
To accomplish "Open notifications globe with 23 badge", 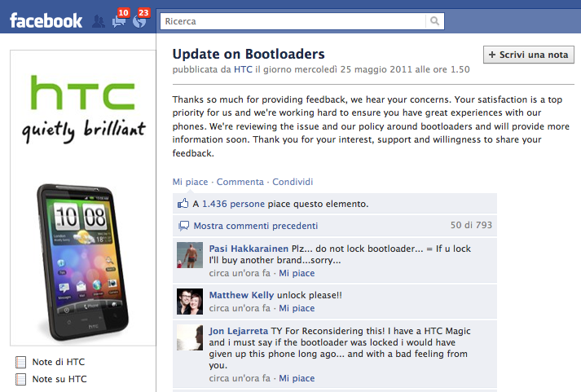I will (x=140, y=20).
